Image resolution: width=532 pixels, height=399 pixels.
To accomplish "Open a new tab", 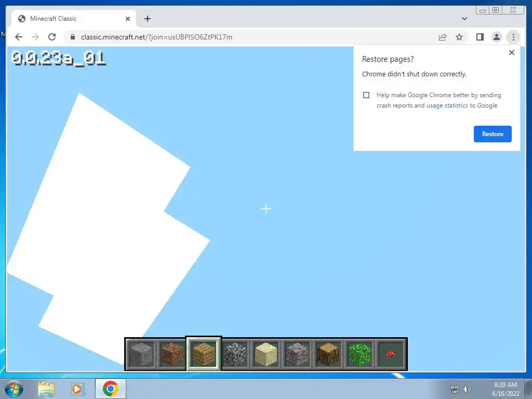I will [x=147, y=19].
